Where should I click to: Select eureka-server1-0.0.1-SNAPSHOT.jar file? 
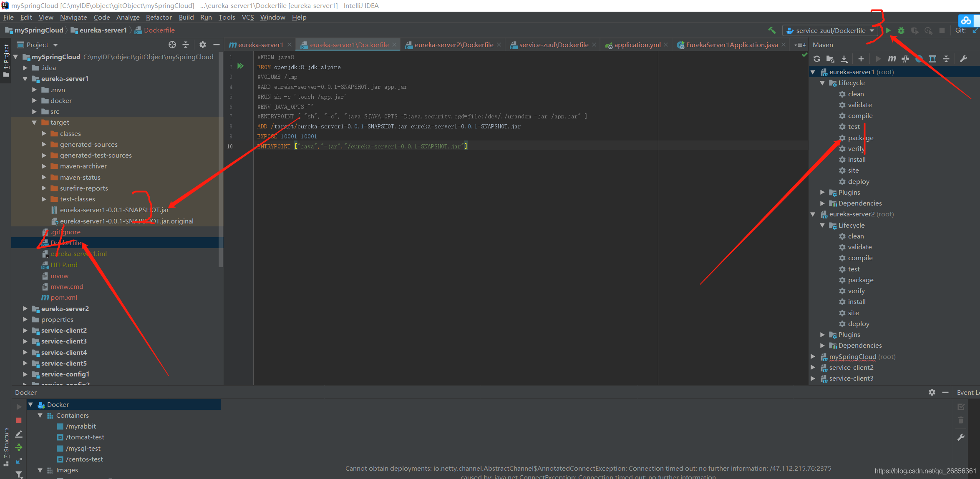coord(114,210)
